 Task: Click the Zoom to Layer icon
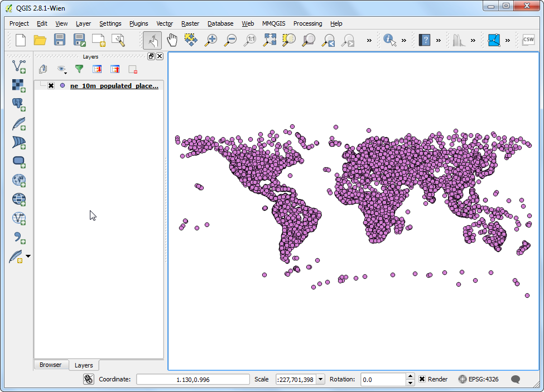tap(309, 40)
